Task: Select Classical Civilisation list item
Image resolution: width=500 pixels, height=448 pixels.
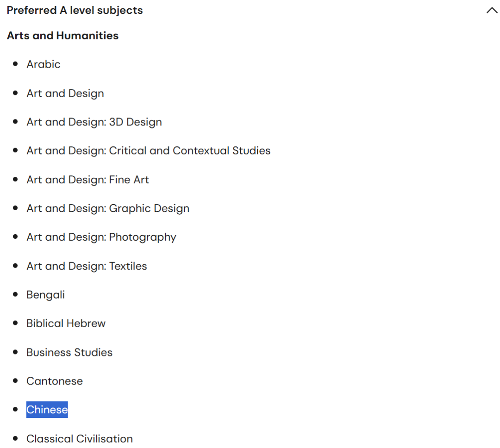Action: pos(80,439)
